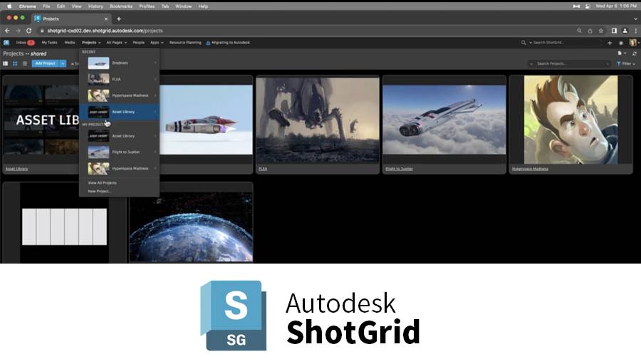
Task: Open Chrome profile icon
Action: pyautogui.click(x=625, y=31)
